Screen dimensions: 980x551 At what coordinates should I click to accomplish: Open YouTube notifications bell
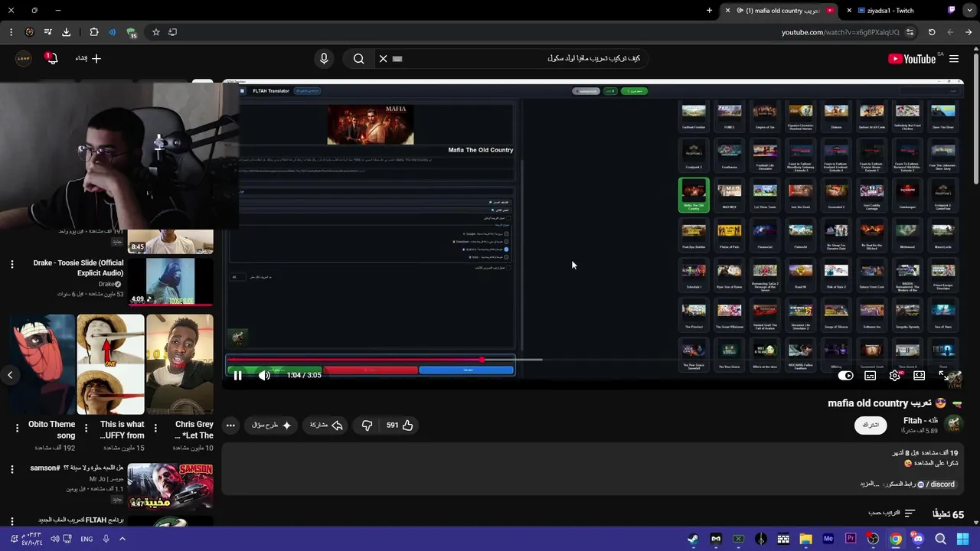pyautogui.click(x=51, y=58)
